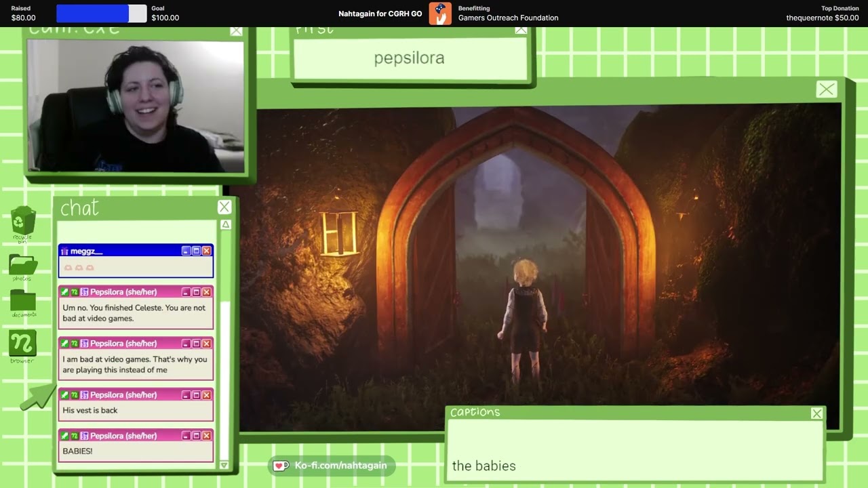This screenshot has width=868, height=488.
Task: Close the captions window
Action: pyautogui.click(x=816, y=413)
